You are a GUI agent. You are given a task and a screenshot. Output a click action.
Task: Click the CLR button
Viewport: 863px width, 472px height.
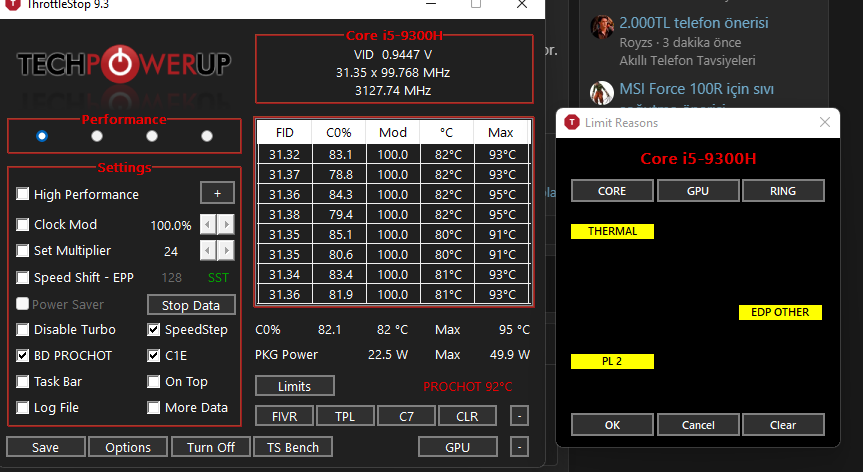[467, 416]
